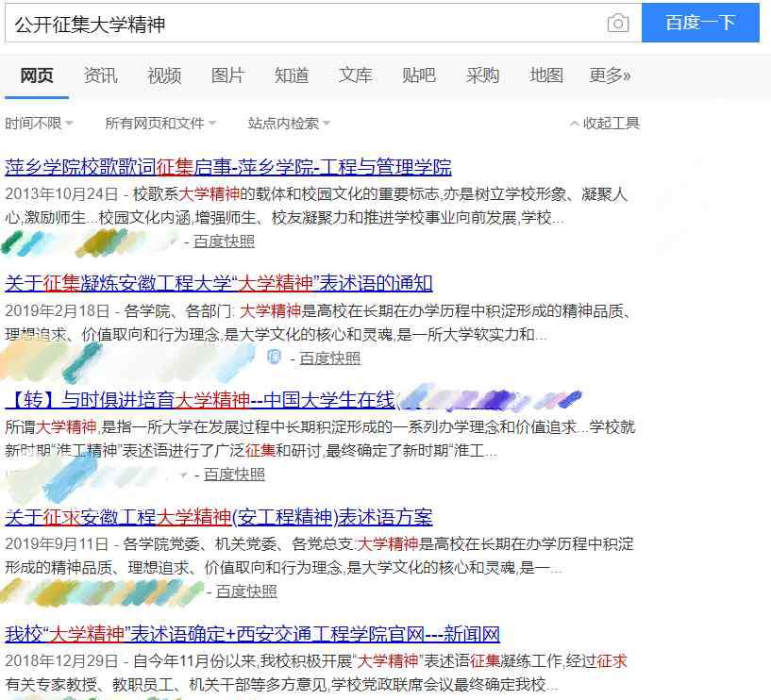Expand the 所有网页和文件 file type dropdown
This screenshot has width=771, height=700.
coord(160,123)
